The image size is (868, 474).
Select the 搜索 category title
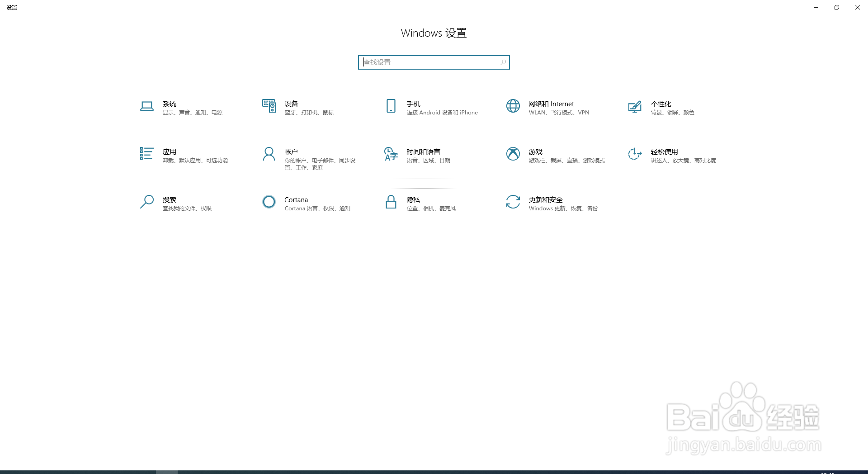[170, 200]
